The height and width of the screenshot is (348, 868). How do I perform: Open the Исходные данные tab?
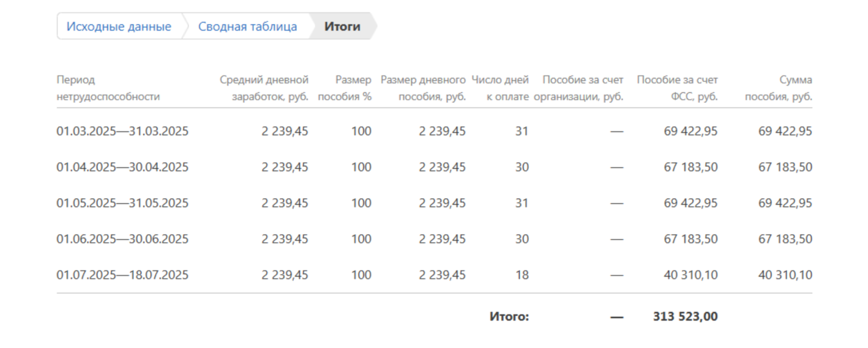point(119,27)
